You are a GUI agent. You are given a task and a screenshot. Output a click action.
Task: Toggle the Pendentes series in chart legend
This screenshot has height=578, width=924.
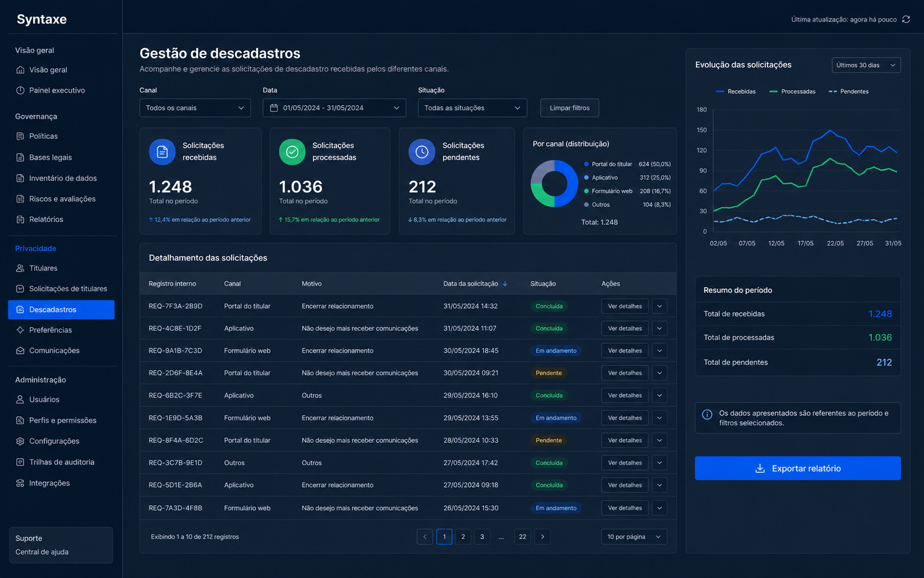click(848, 91)
